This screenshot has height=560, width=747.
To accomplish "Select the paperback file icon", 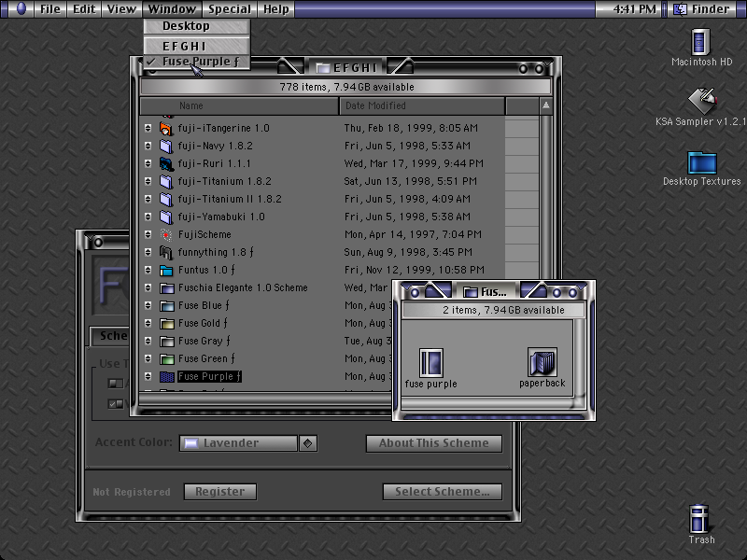I will point(543,362).
